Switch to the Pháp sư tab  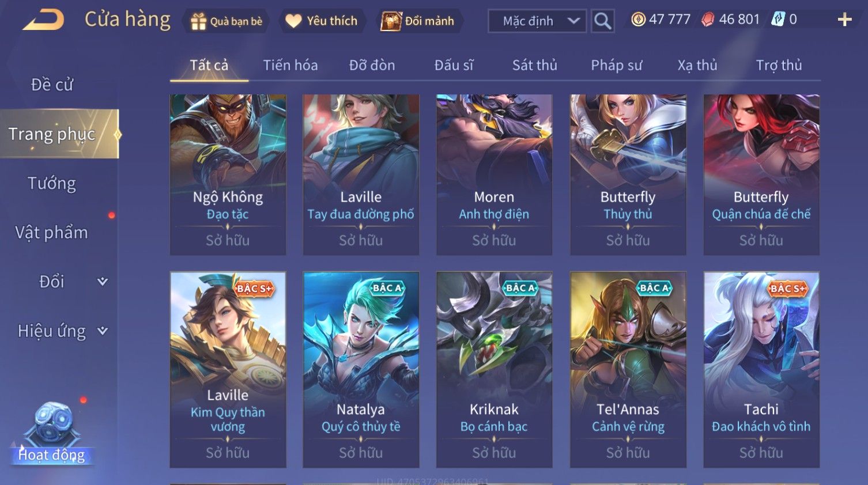click(x=616, y=65)
